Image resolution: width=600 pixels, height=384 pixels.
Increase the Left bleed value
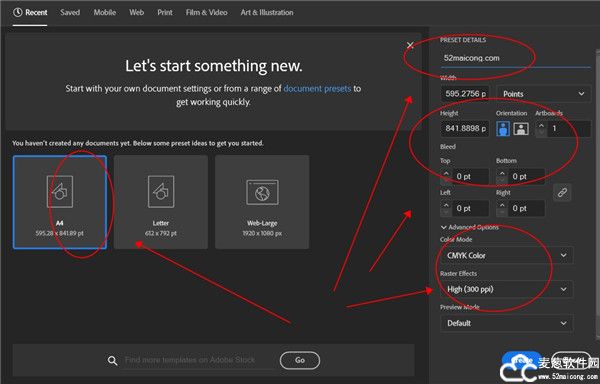coord(446,205)
